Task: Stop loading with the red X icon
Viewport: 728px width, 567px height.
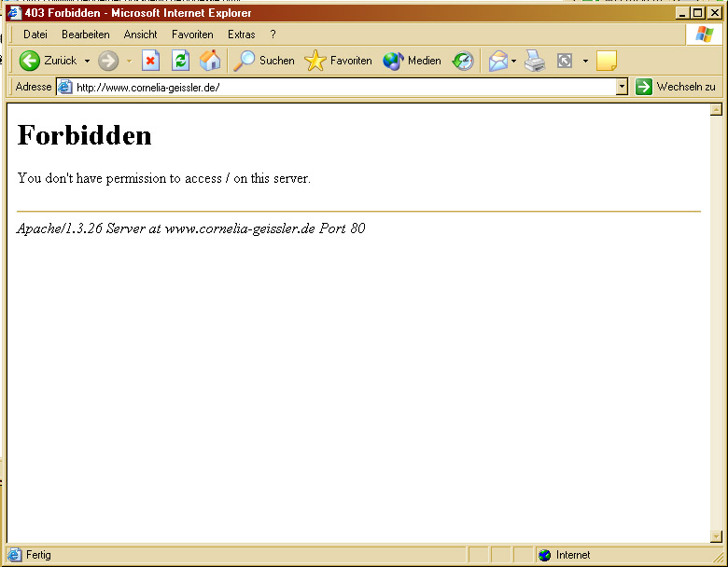Action: tap(150, 61)
